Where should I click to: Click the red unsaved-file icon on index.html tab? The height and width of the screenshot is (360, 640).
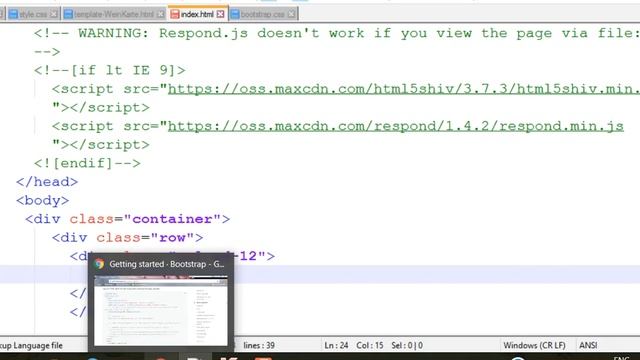coord(175,14)
